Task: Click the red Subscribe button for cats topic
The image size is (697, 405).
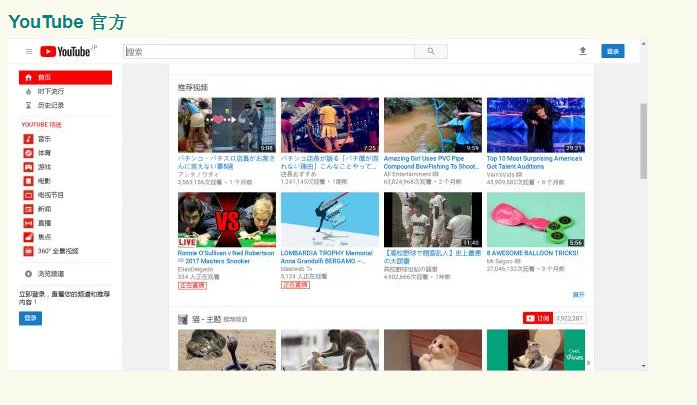Action: pos(537,318)
